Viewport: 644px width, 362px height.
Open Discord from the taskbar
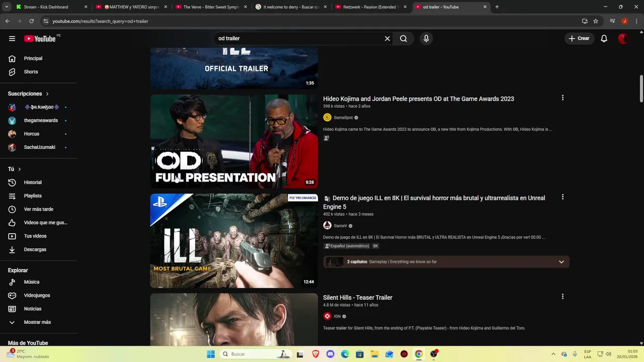coord(330,354)
